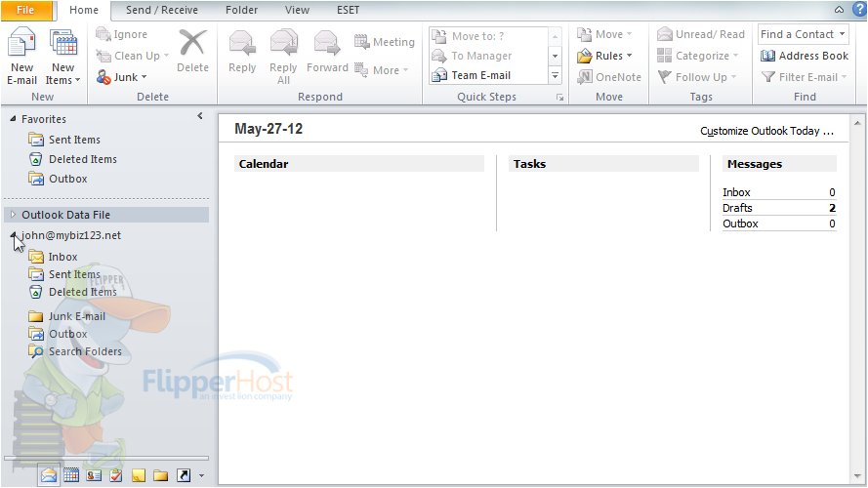Click the Forward button

click(x=327, y=53)
